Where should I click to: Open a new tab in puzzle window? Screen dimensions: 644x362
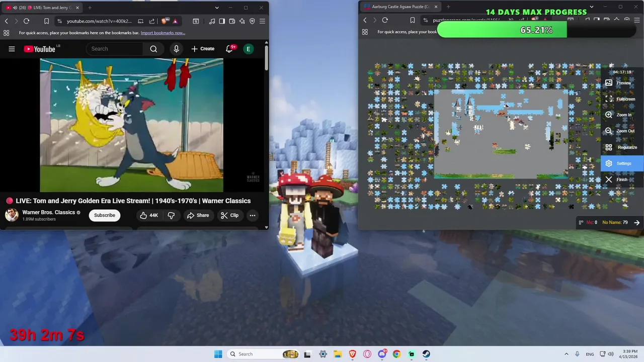click(448, 7)
